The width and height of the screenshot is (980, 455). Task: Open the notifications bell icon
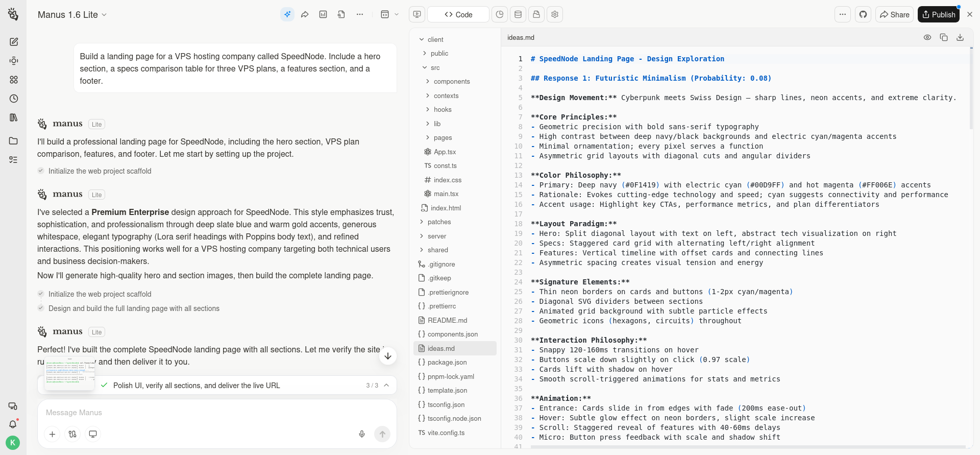[x=13, y=424]
